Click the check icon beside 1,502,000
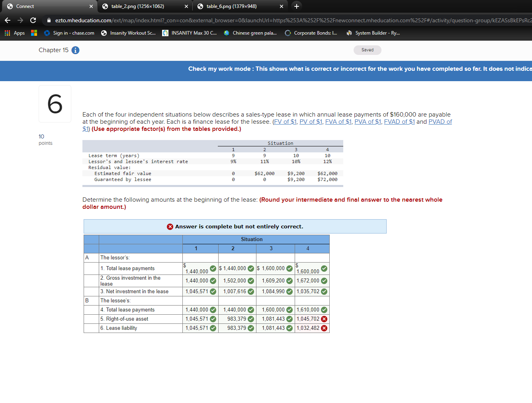Viewport: 532px width, 403px height. tap(251, 281)
